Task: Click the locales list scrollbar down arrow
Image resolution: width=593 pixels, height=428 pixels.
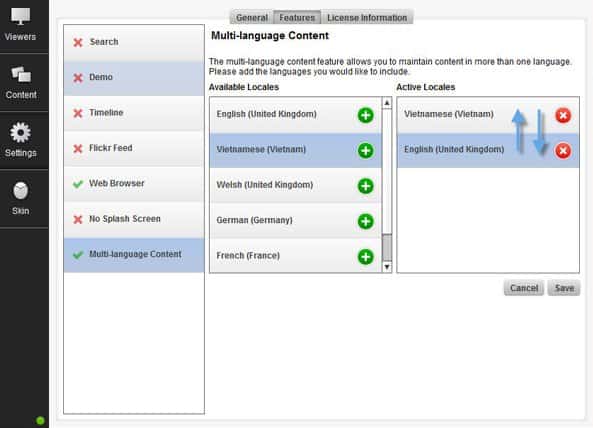Action: (x=387, y=267)
